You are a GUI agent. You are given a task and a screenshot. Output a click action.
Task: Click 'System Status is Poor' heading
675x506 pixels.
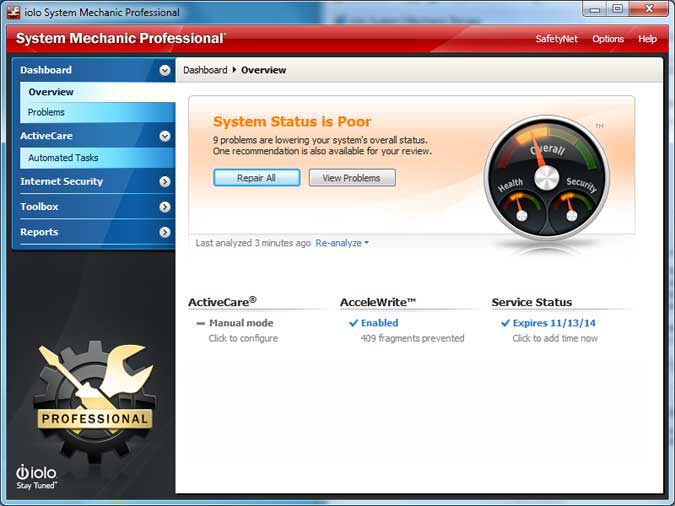(292, 122)
